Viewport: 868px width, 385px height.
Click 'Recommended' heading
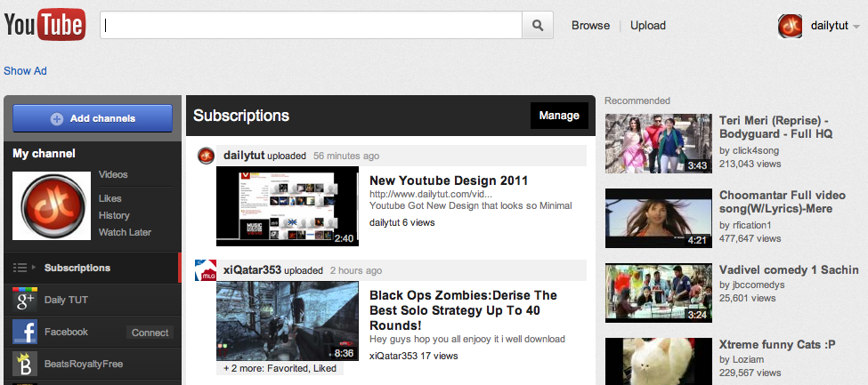click(637, 100)
